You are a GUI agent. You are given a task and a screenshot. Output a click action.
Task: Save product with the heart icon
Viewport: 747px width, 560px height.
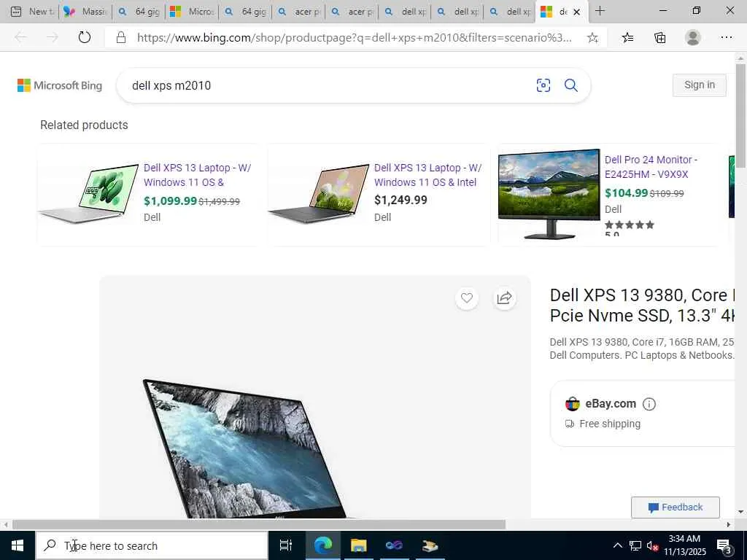pos(466,298)
